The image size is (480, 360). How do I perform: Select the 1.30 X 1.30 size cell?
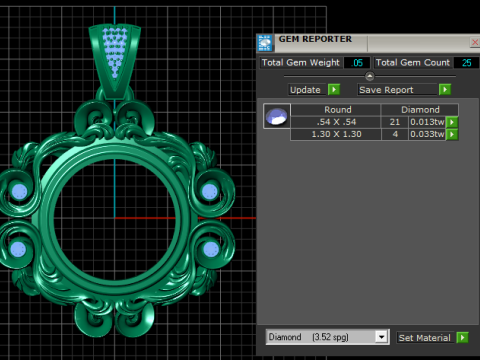click(336, 134)
